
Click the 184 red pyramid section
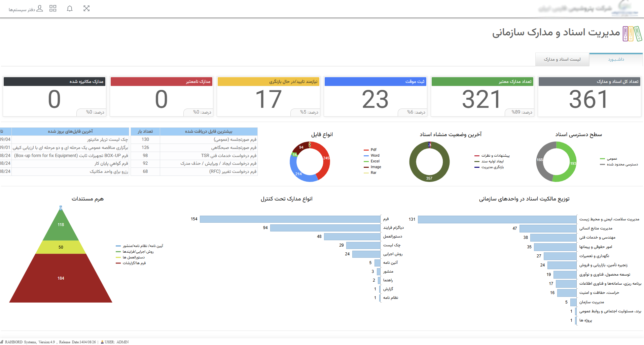point(61,278)
